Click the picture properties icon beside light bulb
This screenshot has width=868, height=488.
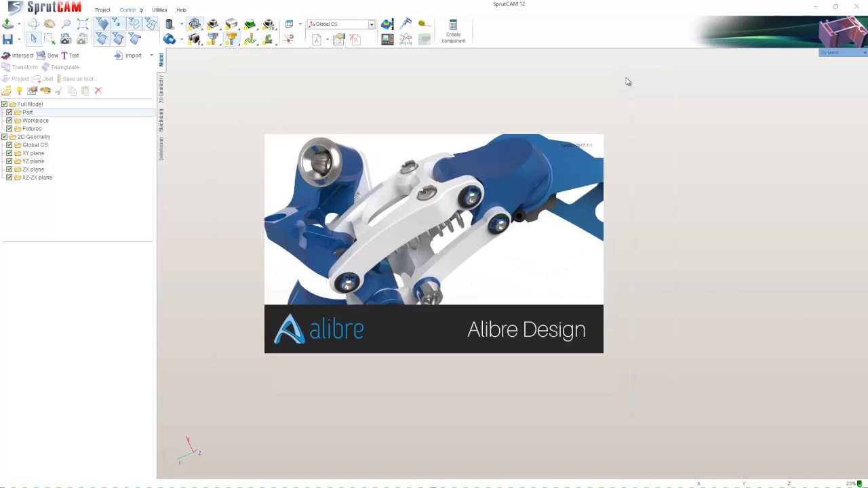(32, 91)
